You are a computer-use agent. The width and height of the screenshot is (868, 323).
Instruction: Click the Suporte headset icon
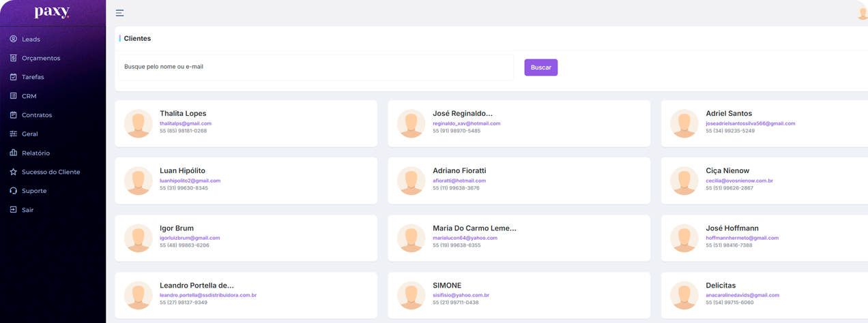[x=13, y=191]
